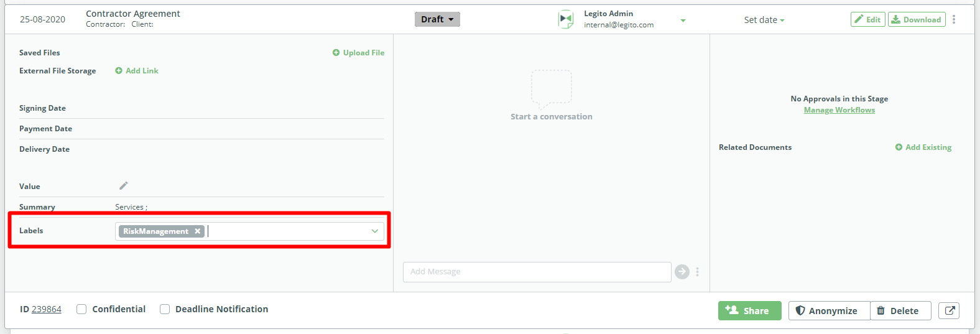Click the Delete button
The width and height of the screenshot is (980, 334).
coord(900,310)
